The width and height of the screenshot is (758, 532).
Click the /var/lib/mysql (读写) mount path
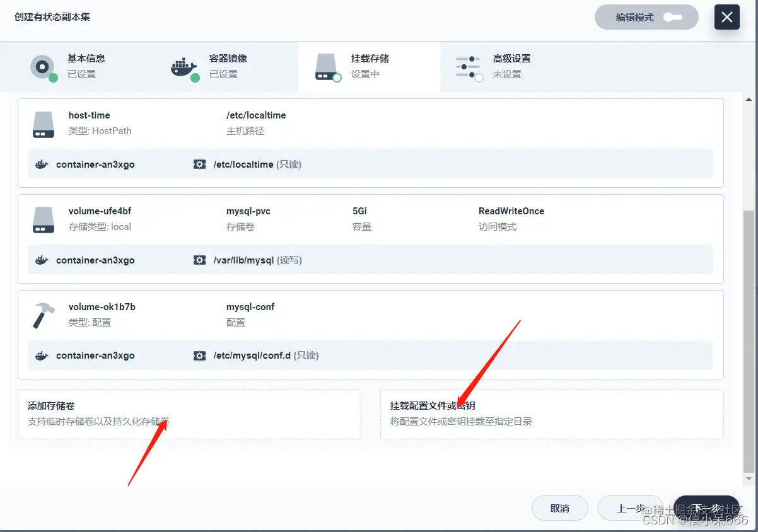point(258,260)
